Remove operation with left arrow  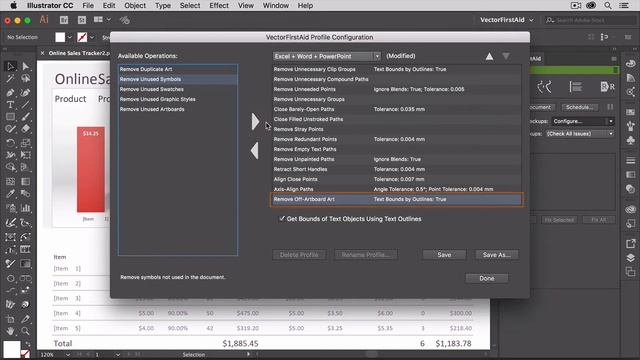tap(255, 151)
